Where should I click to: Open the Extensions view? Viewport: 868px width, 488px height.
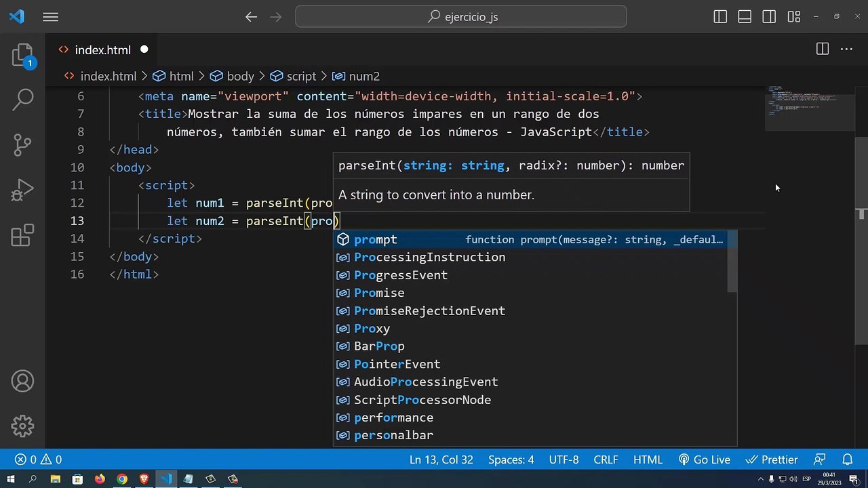point(22,235)
